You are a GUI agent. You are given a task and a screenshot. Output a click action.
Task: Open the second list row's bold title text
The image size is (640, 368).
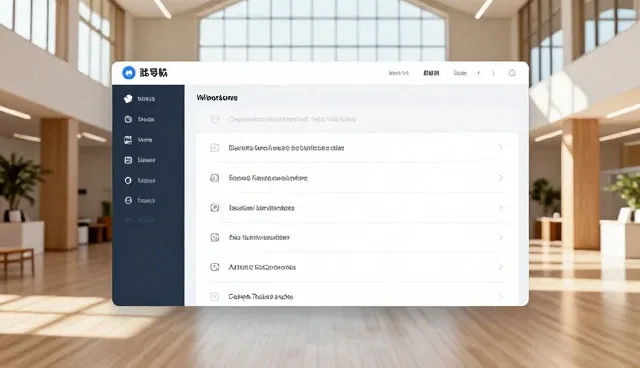tap(286, 148)
